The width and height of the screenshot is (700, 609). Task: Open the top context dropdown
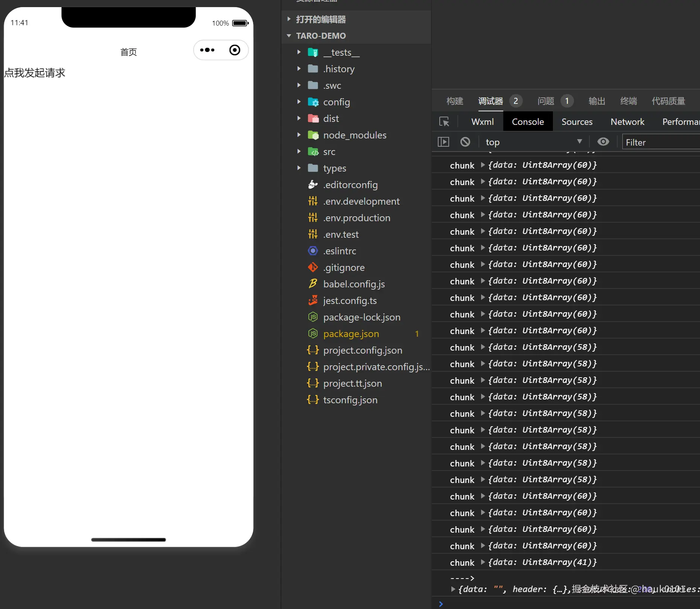[534, 142]
